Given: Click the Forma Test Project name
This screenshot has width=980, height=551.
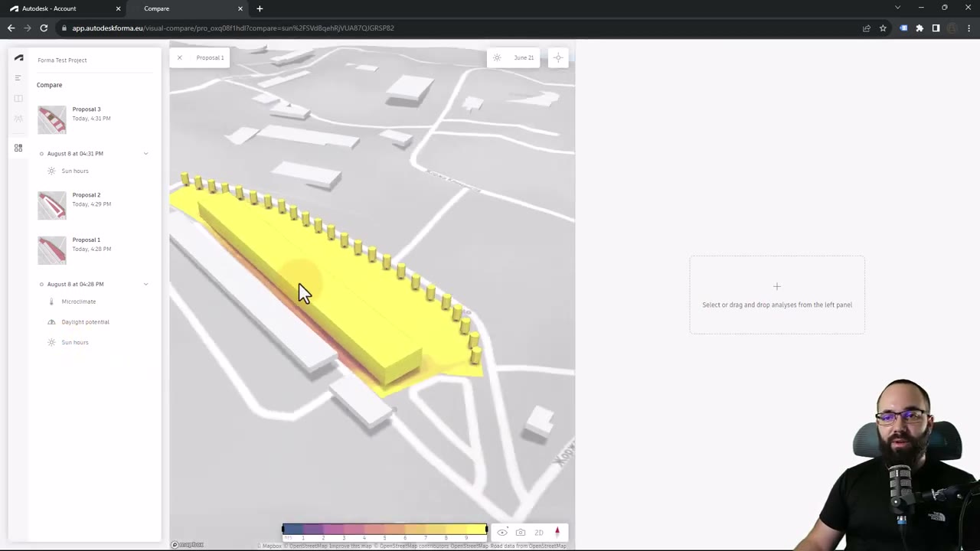Looking at the screenshot, I should [x=62, y=60].
